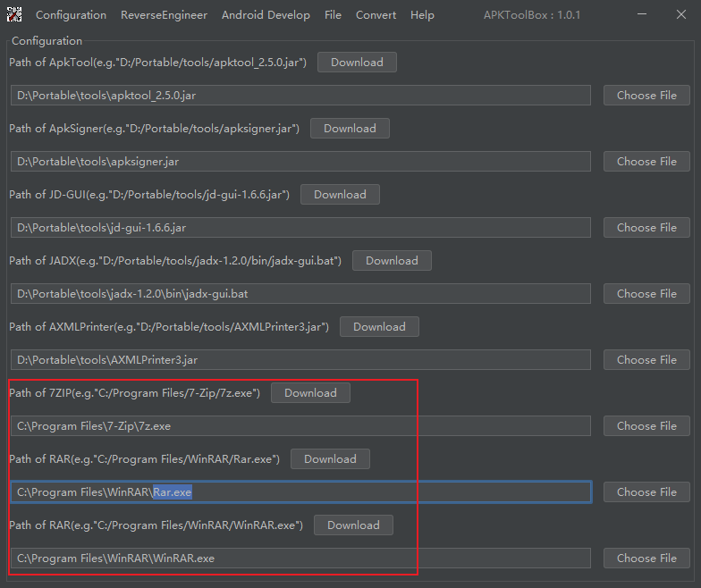Viewport: 701px width, 588px height.
Task: Focus the jadx-gui.bat path field
Action: tap(300, 293)
